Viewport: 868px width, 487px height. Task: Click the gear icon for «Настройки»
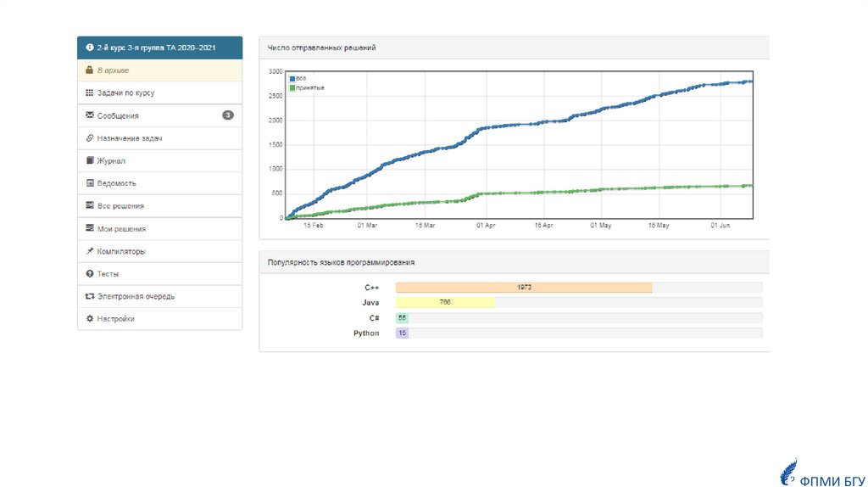coord(90,319)
